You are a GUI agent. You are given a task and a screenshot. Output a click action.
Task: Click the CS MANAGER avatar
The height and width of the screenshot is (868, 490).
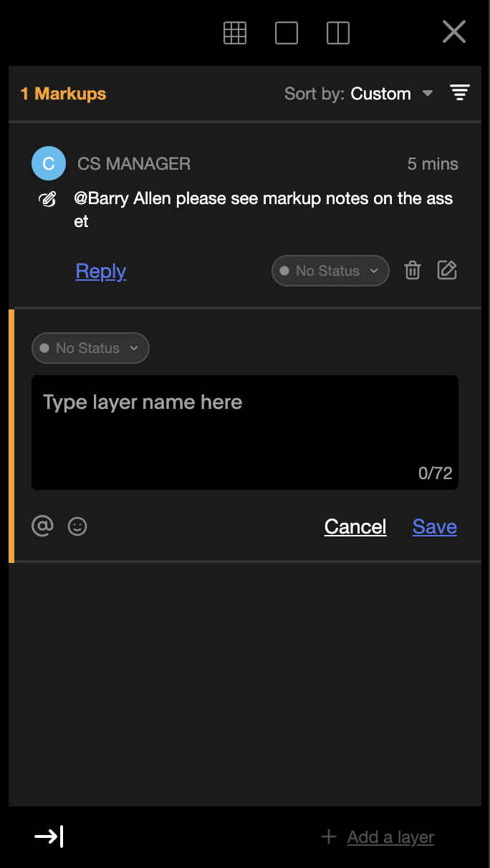(x=49, y=163)
